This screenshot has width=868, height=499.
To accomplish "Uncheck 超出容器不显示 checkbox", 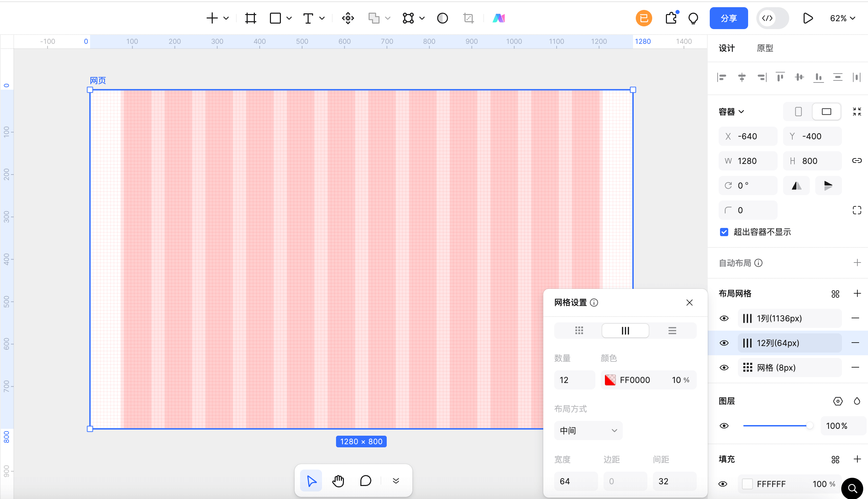I will pyautogui.click(x=724, y=232).
